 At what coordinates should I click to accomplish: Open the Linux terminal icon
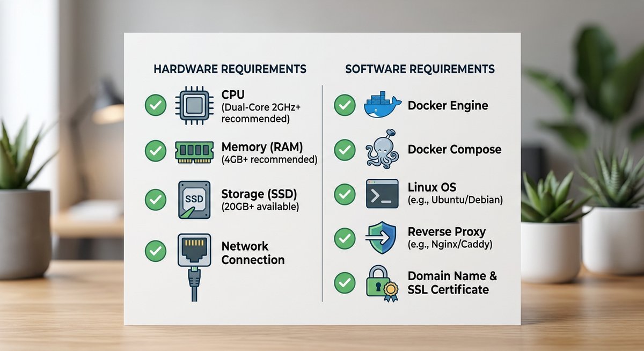click(381, 193)
